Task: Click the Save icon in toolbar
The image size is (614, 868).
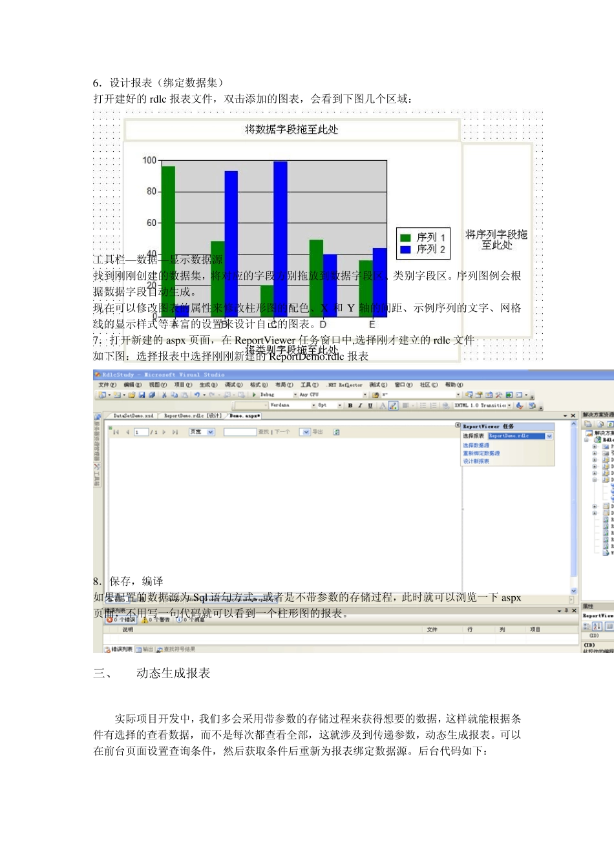Action: click(x=142, y=395)
